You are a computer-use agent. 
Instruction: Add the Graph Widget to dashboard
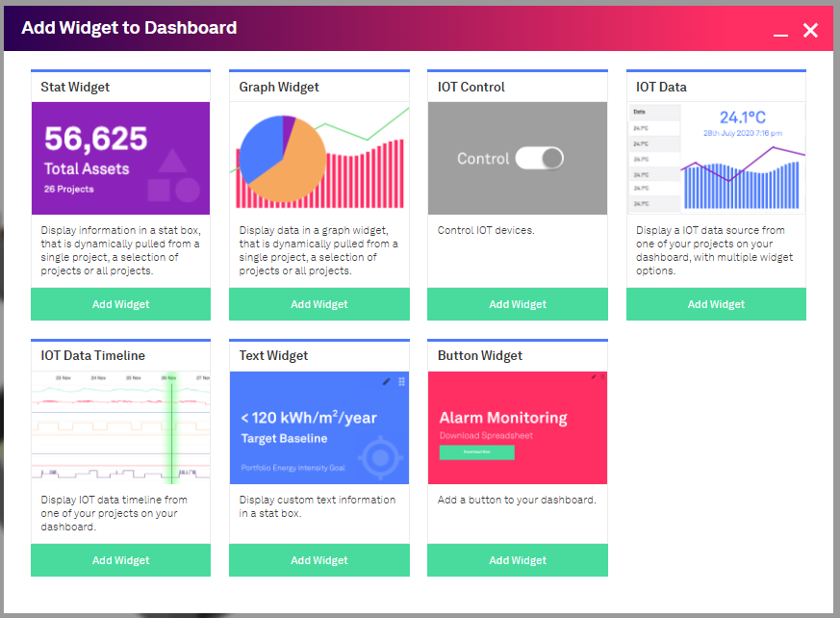319,304
